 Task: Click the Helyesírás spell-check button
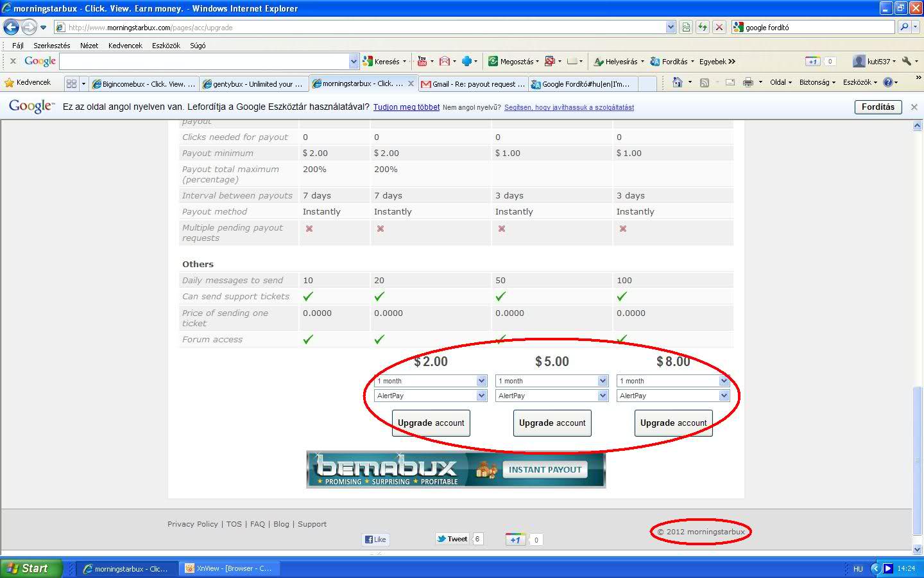[617, 62]
